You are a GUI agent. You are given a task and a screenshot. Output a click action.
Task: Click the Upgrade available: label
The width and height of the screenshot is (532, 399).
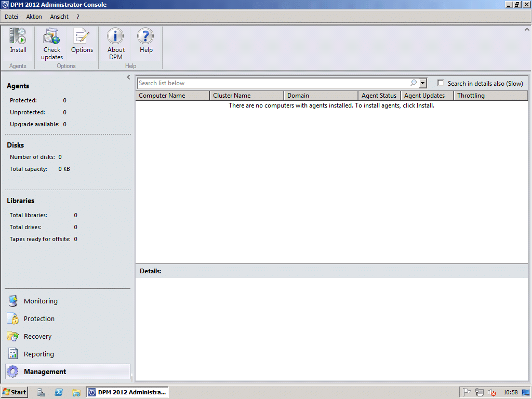click(x=35, y=124)
